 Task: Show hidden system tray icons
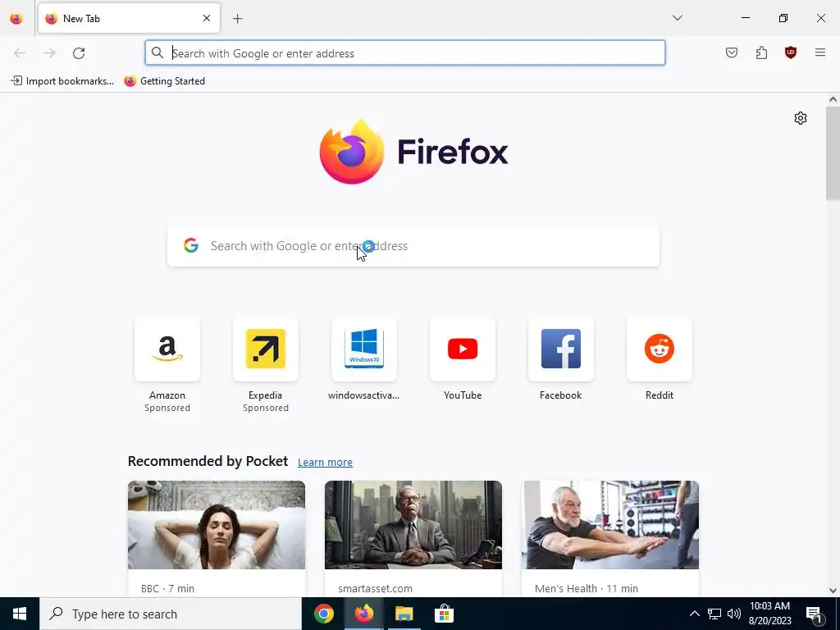(694, 614)
